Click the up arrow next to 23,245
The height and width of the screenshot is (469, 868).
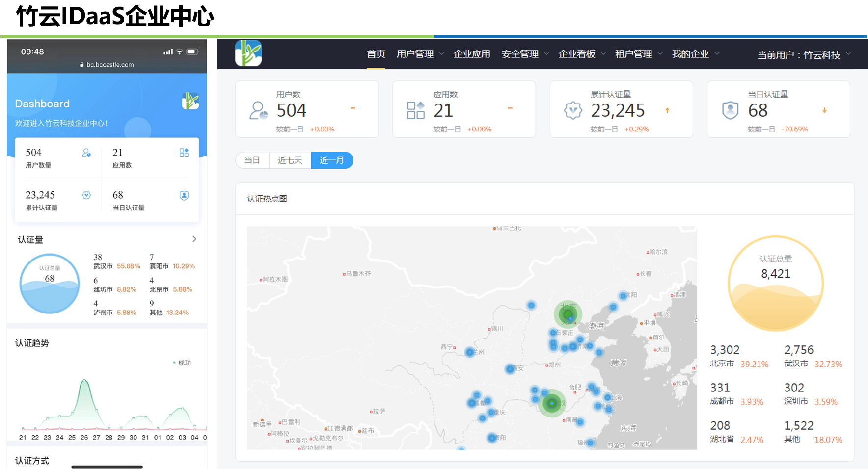(667, 110)
